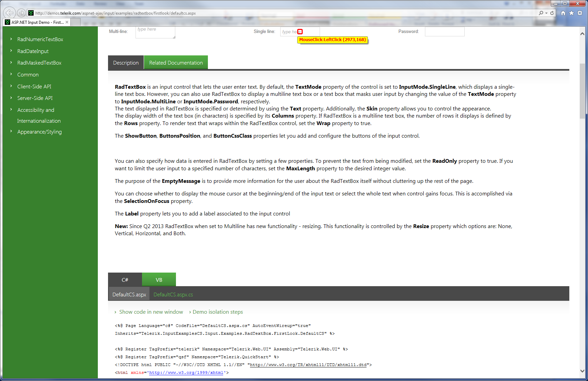The width and height of the screenshot is (588, 381).
Task: Expand the Client-Side API sidebar section
Action: [34, 87]
